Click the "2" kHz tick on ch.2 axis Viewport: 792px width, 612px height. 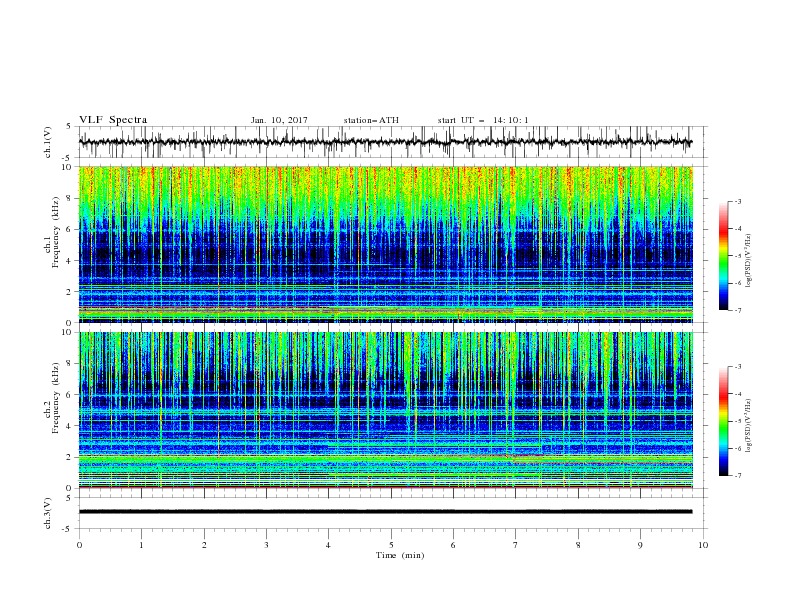pos(69,457)
